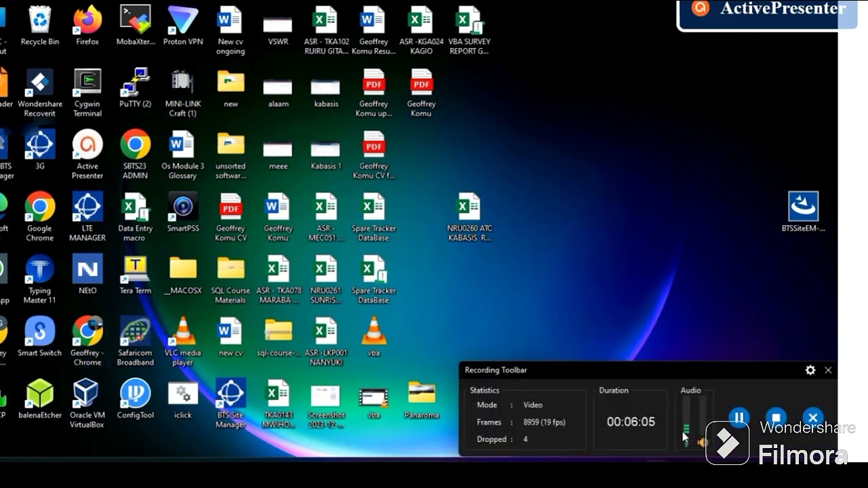This screenshot has width=868, height=488.
Task: Select the MobaXterm desktop shortcut
Action: tap(135, 26)
